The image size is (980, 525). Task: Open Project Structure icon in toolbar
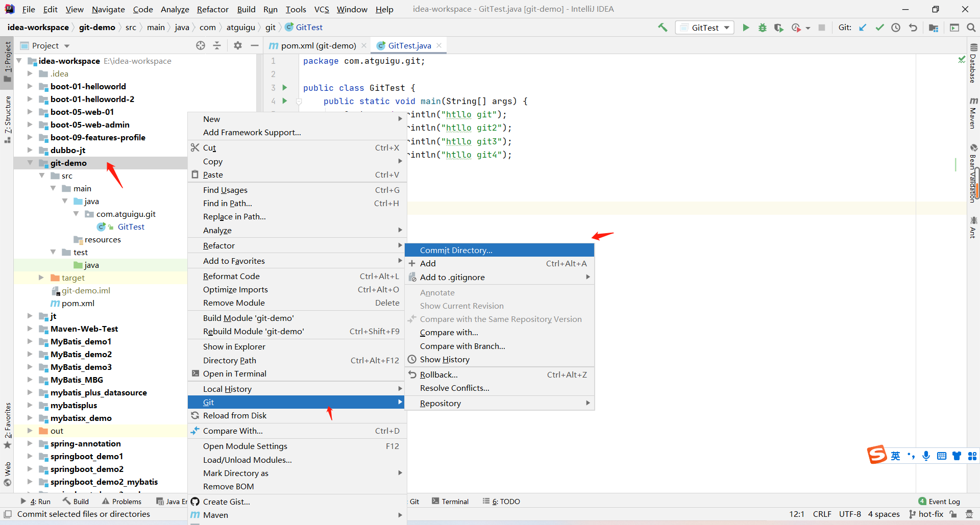coord(934,28)
